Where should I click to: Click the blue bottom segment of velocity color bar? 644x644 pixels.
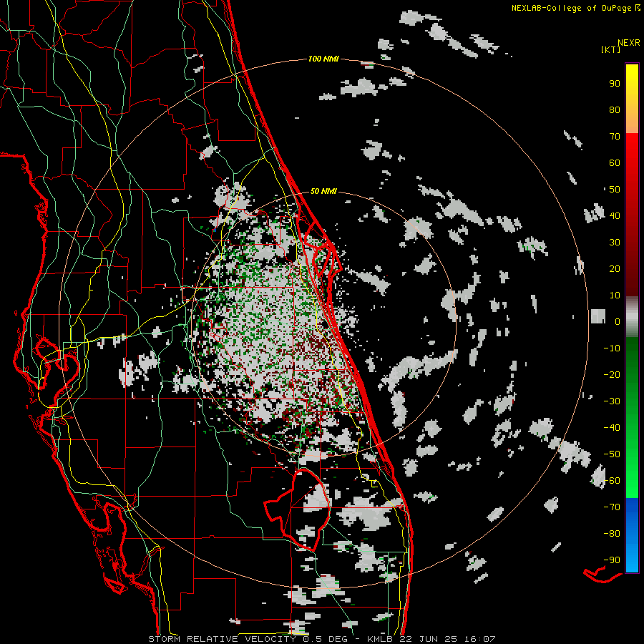[x=632, y=535]
